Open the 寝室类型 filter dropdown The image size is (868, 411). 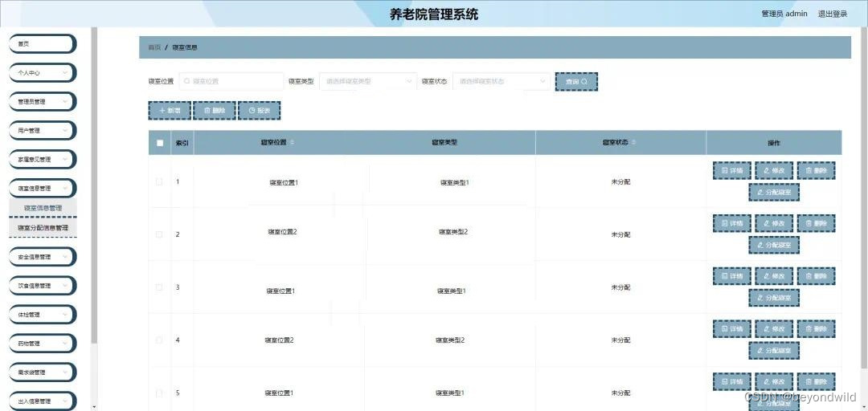coord(368,81)
